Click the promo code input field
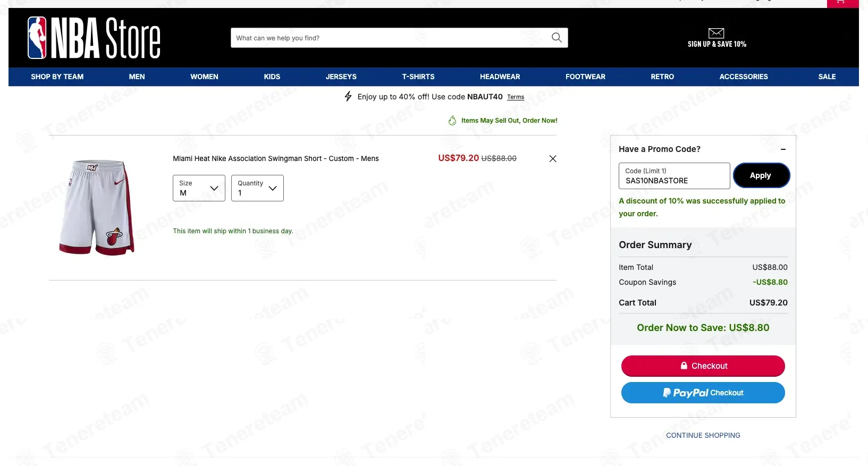 point(675,176)
